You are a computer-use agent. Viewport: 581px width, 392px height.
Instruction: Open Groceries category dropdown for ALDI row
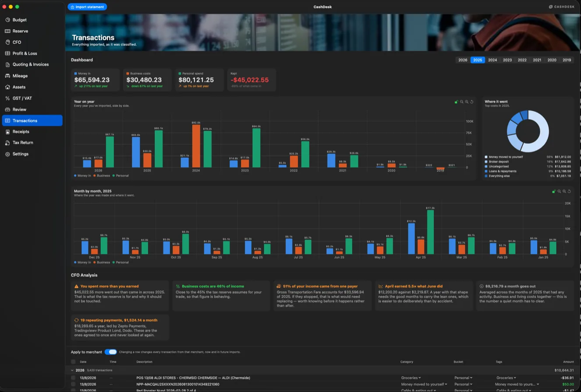411,378
